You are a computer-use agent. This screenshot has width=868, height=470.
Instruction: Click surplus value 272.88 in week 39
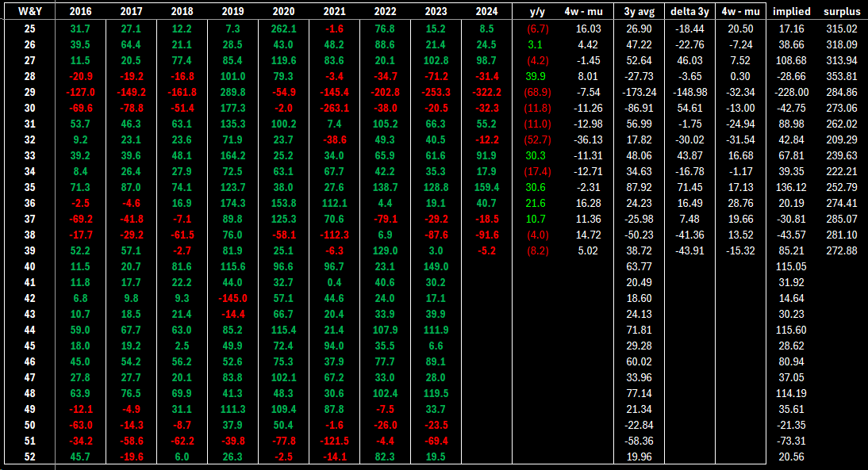pos(842,250)
